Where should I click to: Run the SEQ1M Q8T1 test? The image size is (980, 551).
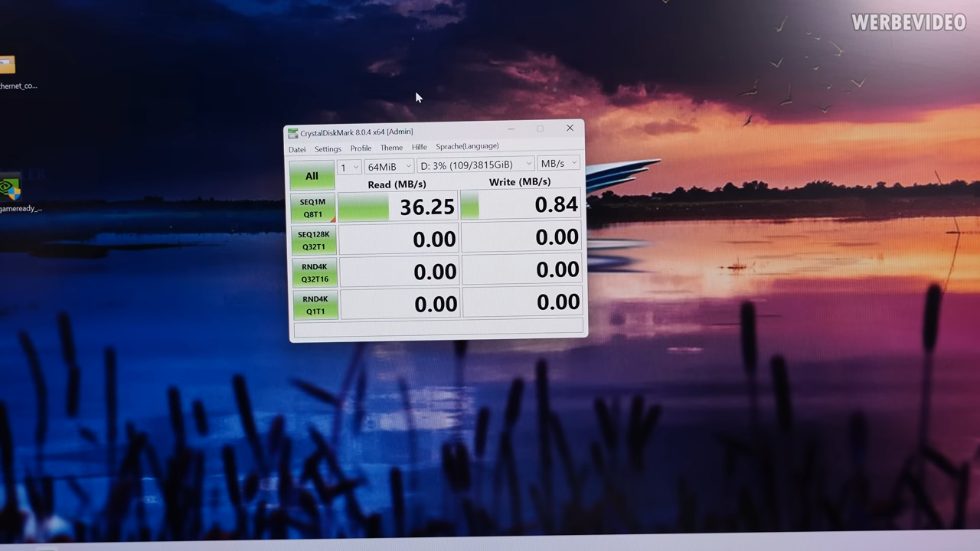(313, 208)
